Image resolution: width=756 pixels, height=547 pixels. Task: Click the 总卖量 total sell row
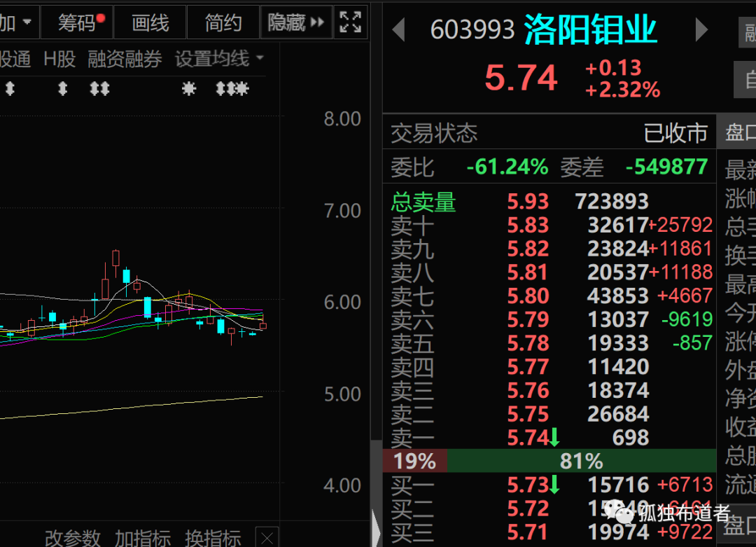pyautogui.click(x=551, y=202)
